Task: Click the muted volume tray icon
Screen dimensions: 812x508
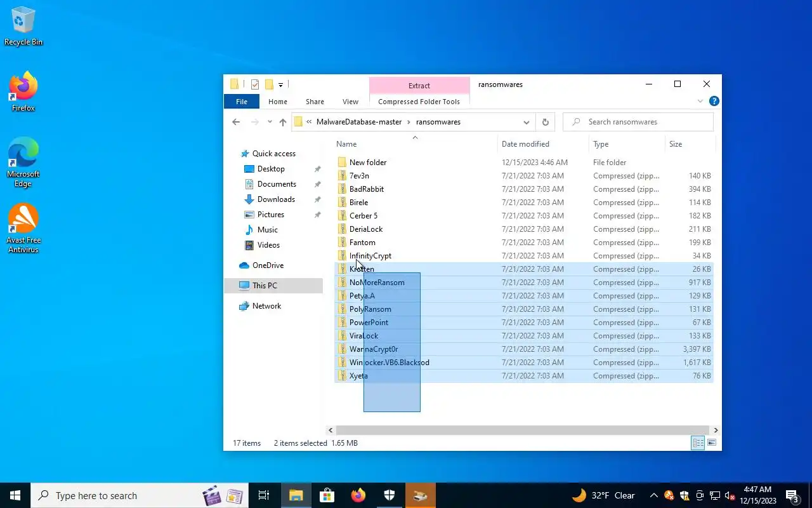Action: (x=730, y=495)
